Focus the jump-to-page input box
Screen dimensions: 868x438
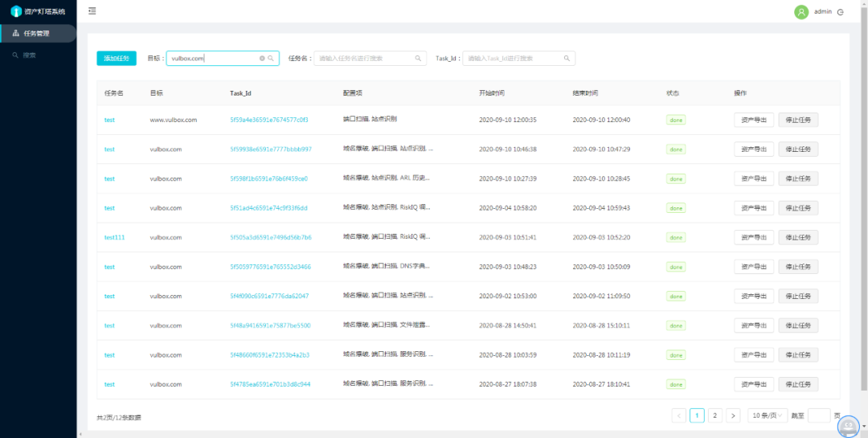[x=819, y=415]
